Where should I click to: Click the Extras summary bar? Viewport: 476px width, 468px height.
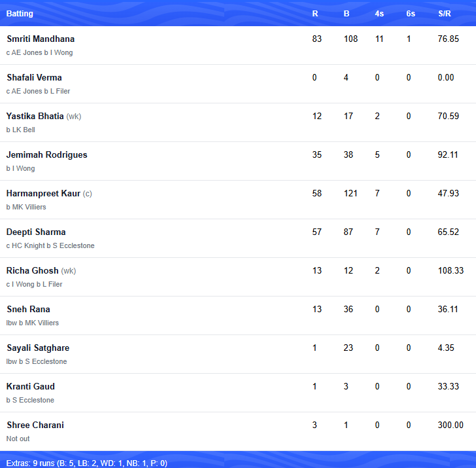pyautogui.click(x=238, y=459)
